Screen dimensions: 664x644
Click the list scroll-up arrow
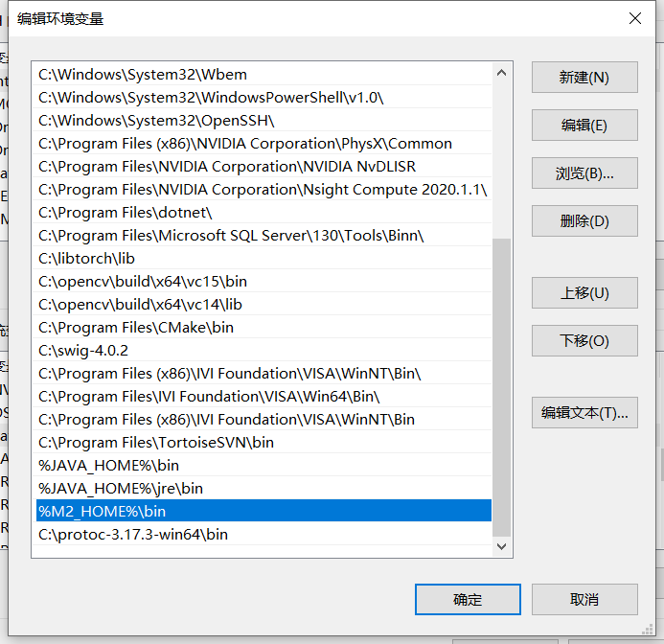[x=501, y=73]
